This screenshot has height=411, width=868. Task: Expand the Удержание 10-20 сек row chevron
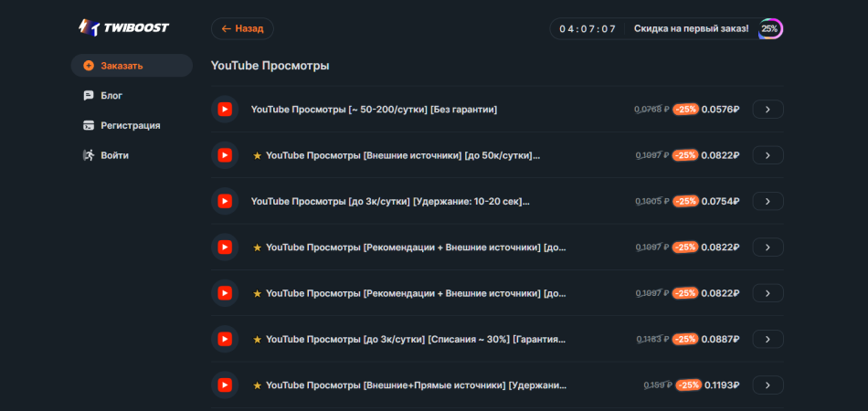pos(767,201)
